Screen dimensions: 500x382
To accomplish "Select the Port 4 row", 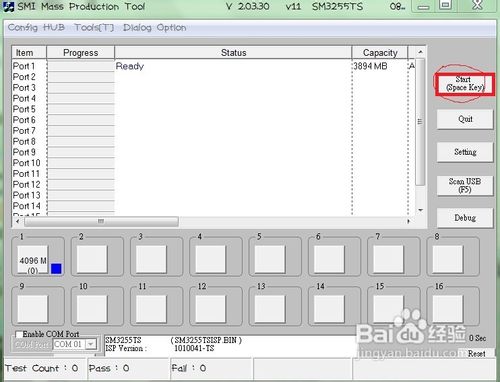I will pos(213,98).
